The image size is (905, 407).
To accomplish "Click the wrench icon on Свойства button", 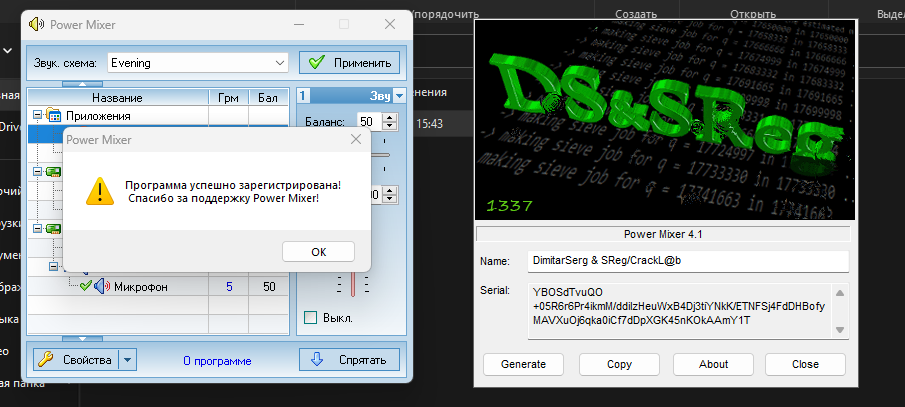I will click(x=46, y=360).
